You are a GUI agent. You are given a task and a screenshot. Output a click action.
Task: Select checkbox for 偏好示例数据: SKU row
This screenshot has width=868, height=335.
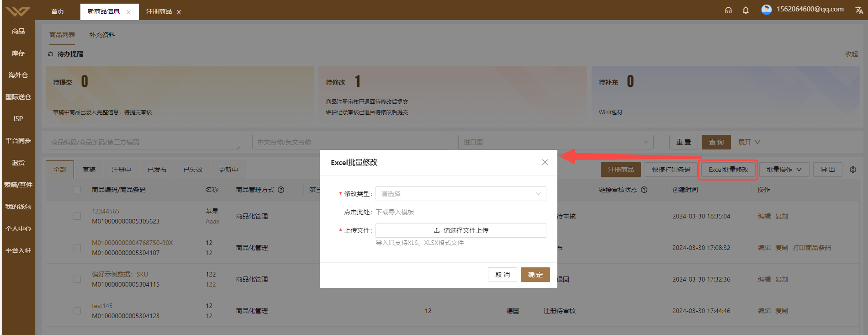pos(77,279)
